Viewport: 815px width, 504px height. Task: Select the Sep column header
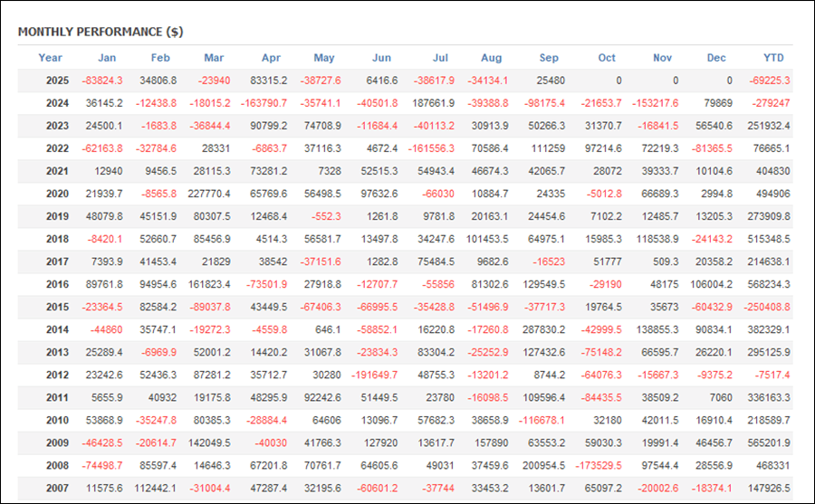coord(550,58)
